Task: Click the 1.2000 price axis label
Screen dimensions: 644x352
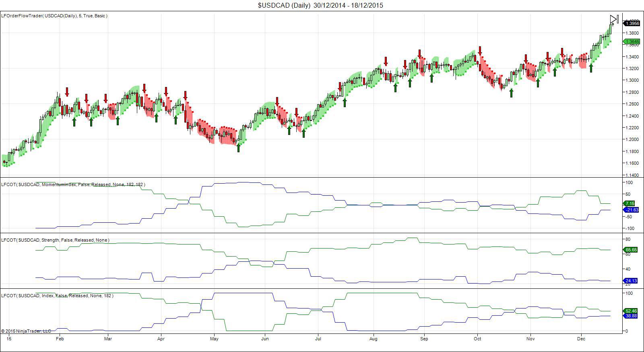Action: coord(633,140)
